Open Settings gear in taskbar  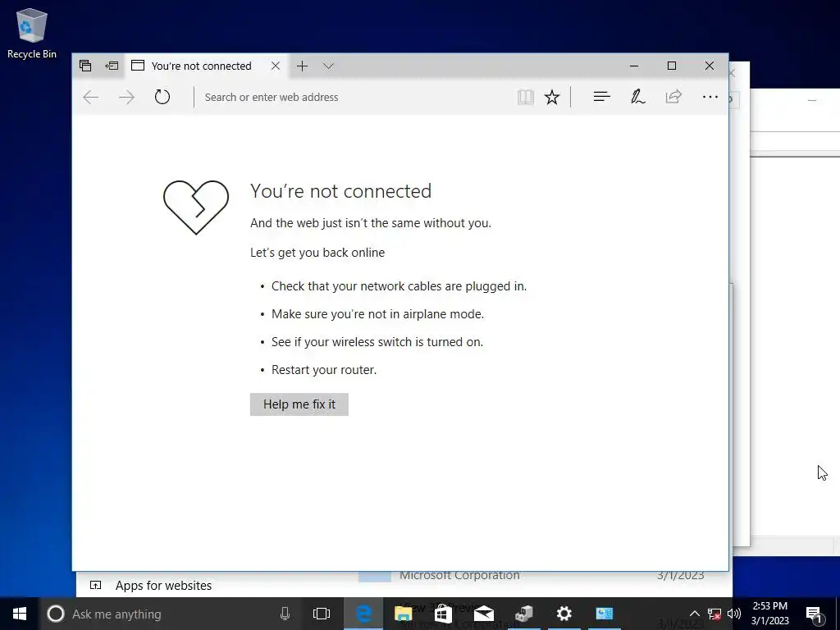(x=564, y=614)
